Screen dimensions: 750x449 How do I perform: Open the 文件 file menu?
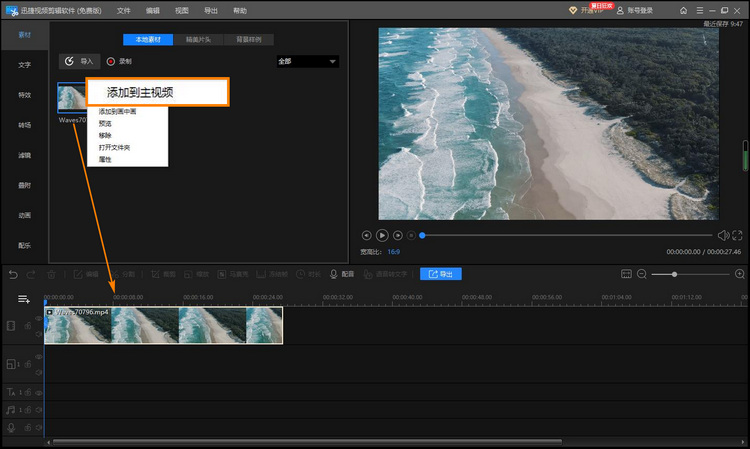(123, 11)
